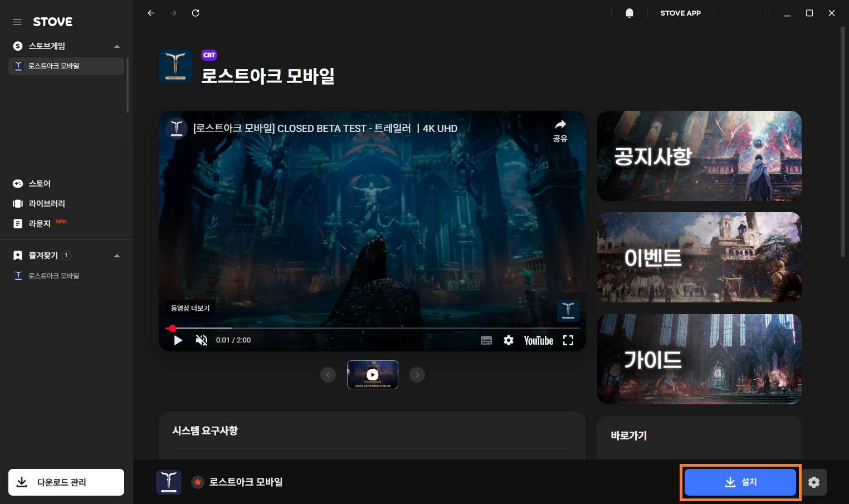The height and width of the screenshot is (504, 849).
Task: Toggle favorite star for 로스트아크 모바일
Action: (x=198, y=482)
